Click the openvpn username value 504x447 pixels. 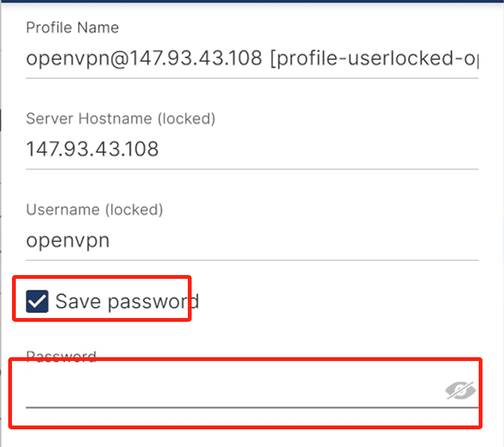tap(68, 241)
